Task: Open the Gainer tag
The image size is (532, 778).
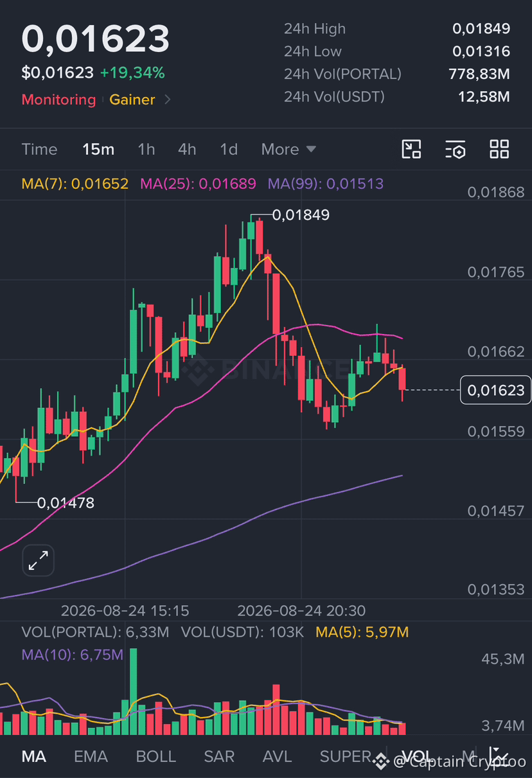Action: (132, 100)
